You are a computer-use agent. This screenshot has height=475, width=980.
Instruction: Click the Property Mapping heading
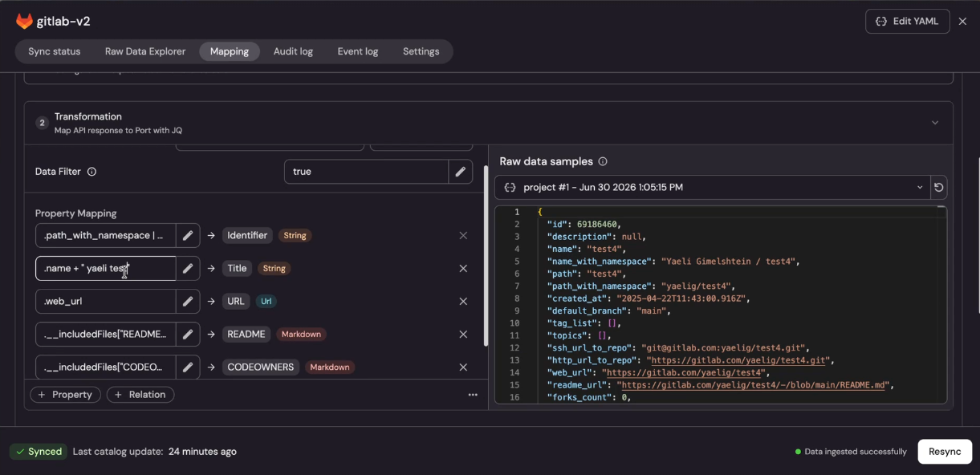pos(76,213)
